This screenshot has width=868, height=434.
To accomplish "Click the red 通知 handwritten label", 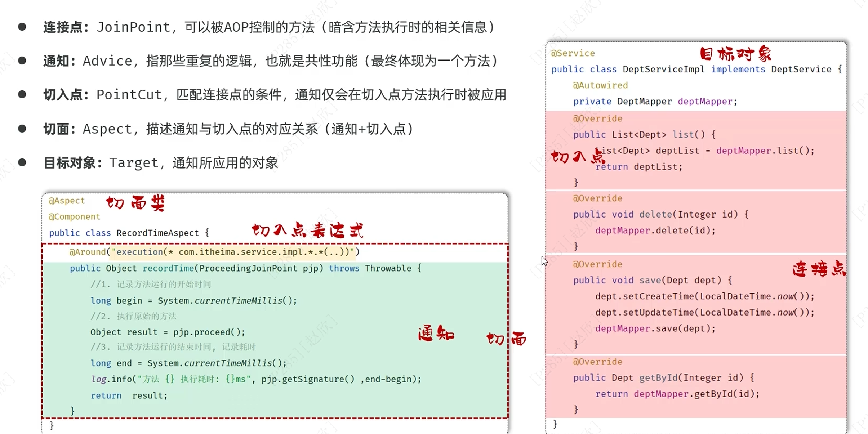I will (436, 333).
